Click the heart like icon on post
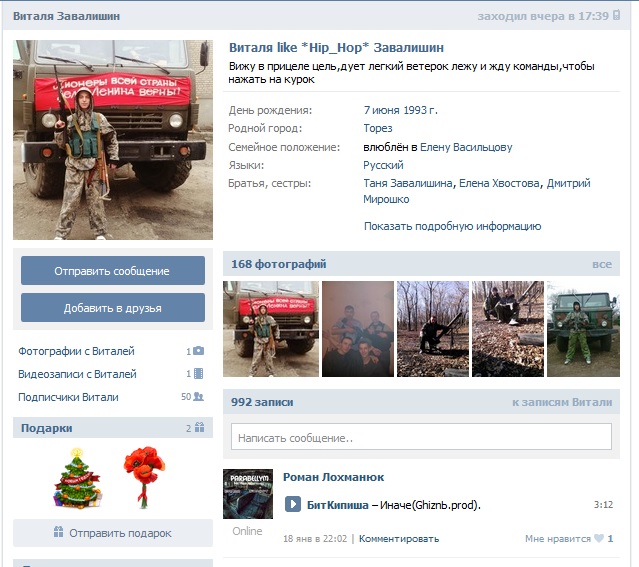Viewport: 639px width, 567px height. pos(599,539)
